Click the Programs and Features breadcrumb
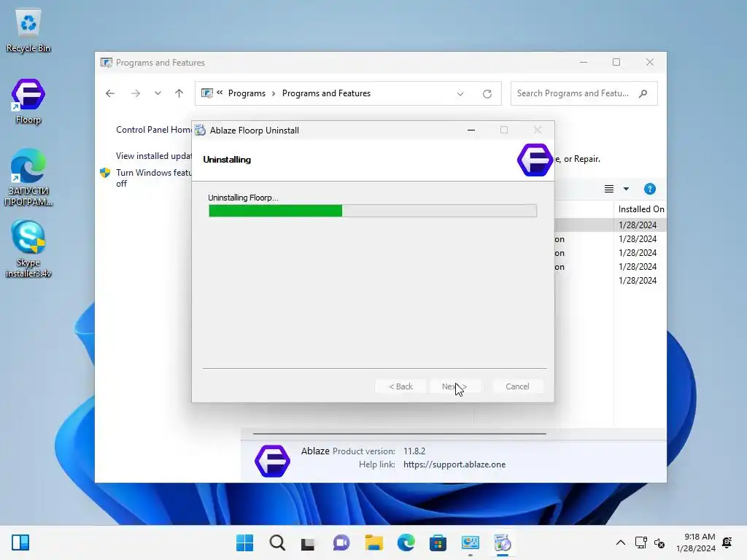Image resolution: width=747 pixels, height=560 pixels. [326, 93]
